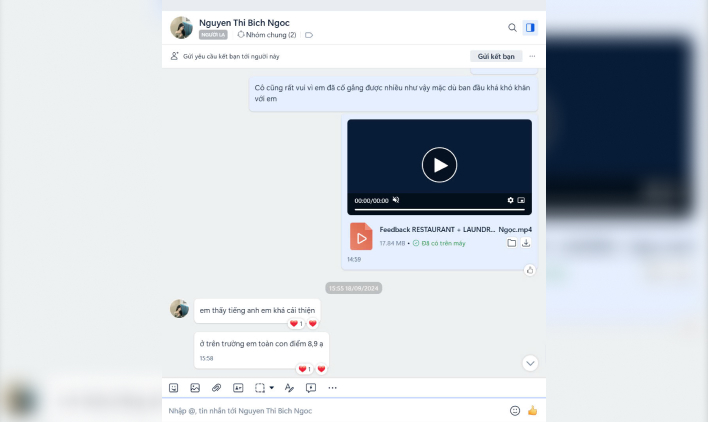Open video in picture-in-picture mode
The height and width of the screenshot is (422, 708).
[x=521, y=200]
